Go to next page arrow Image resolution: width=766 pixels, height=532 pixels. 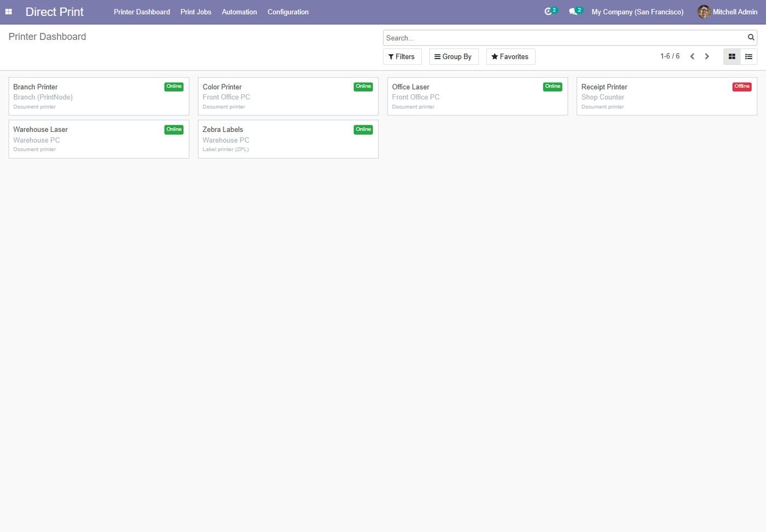(x=707, y=56)
